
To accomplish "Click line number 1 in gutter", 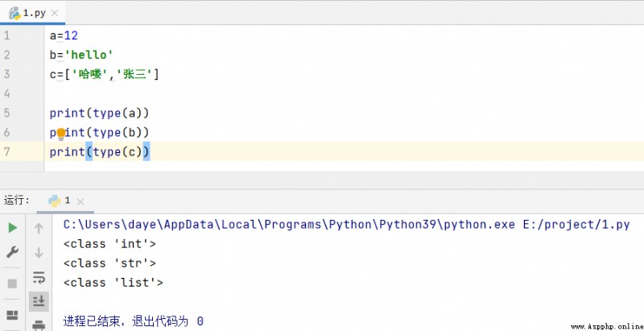I will click(x=6, y=35).
